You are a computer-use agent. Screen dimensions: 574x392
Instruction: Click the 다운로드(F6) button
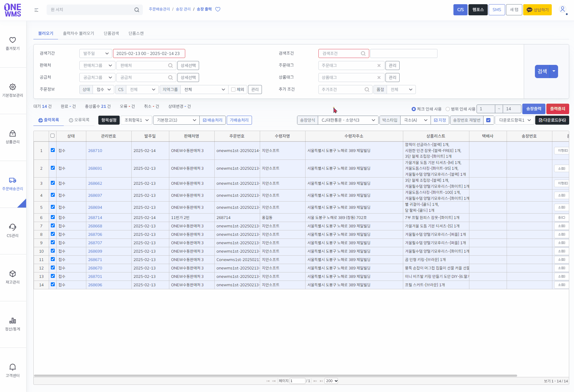pos(552,120)
